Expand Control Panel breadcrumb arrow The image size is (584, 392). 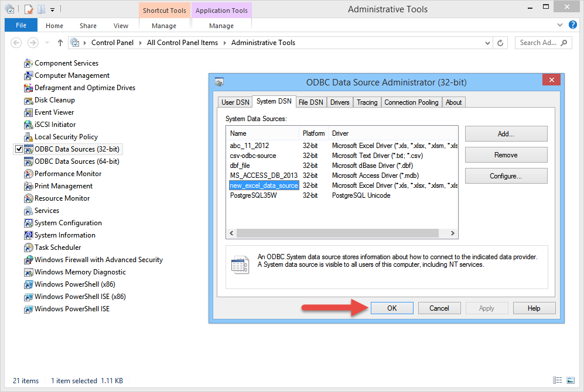tap(140, 43)
